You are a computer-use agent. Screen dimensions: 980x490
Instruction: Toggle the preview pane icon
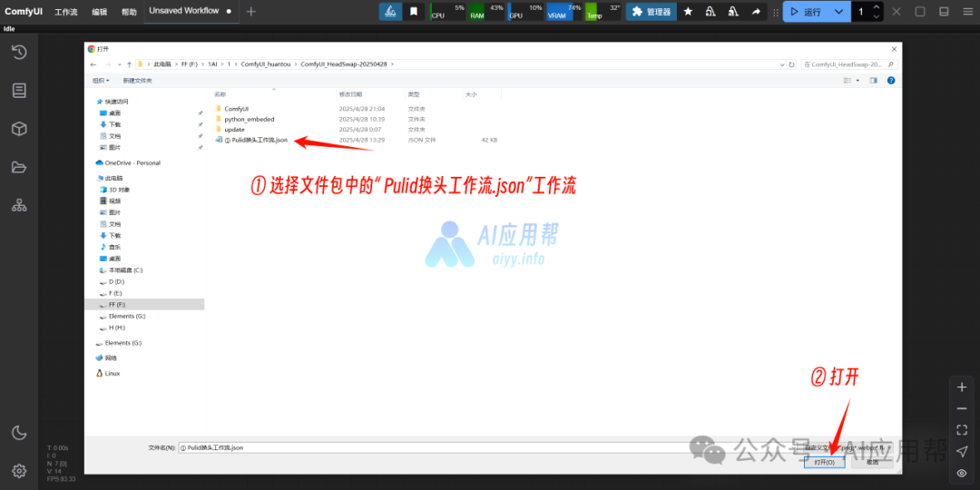(x=873, y=81)
